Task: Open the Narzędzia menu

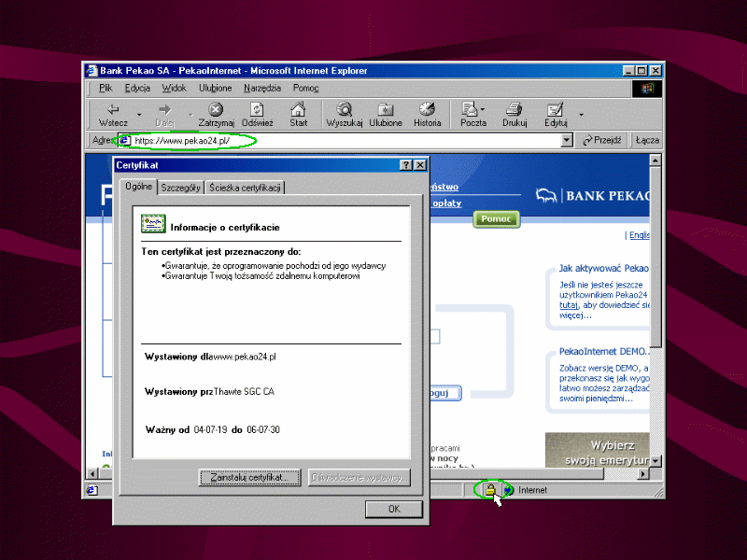Action: point(262,88)
